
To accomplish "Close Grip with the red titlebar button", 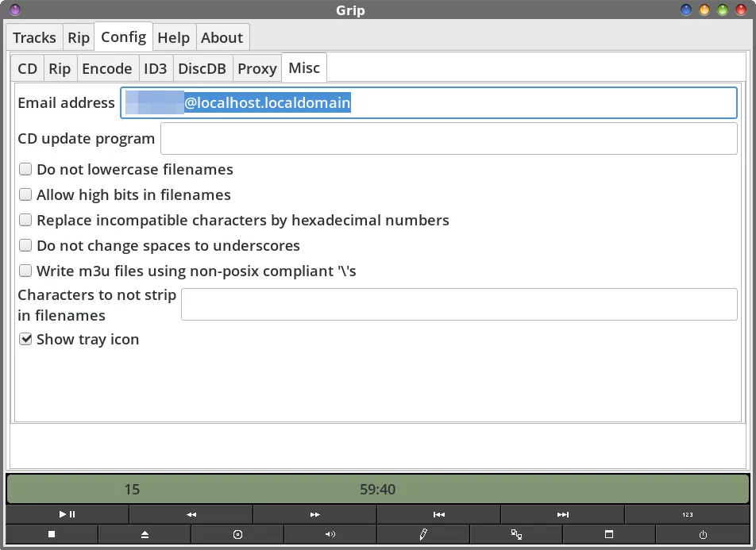I will [741, 10].
